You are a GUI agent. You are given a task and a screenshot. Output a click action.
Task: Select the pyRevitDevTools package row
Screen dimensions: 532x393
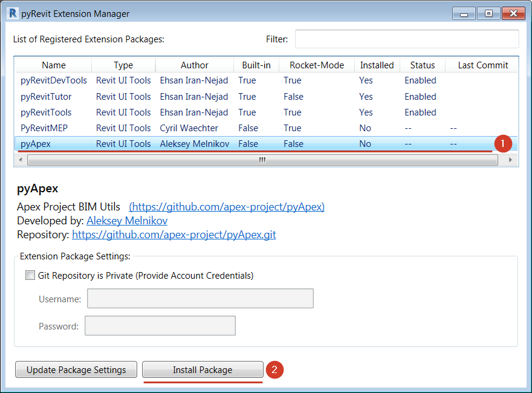(x=267, y=80)
